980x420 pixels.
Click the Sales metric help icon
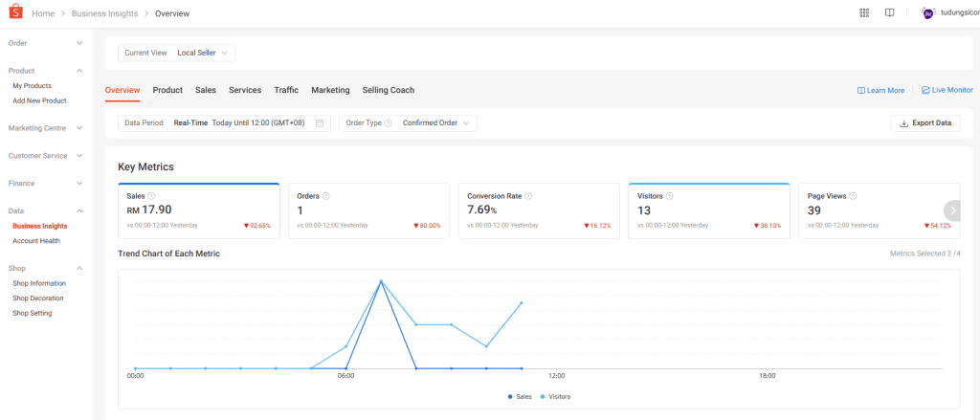tap(151, 196)
